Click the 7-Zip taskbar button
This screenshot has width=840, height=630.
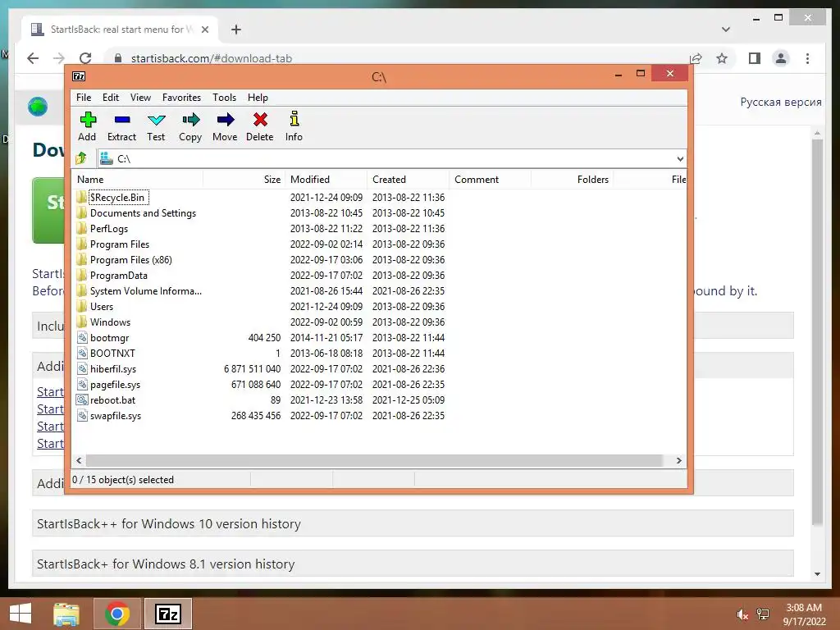[x=167, y=614]
